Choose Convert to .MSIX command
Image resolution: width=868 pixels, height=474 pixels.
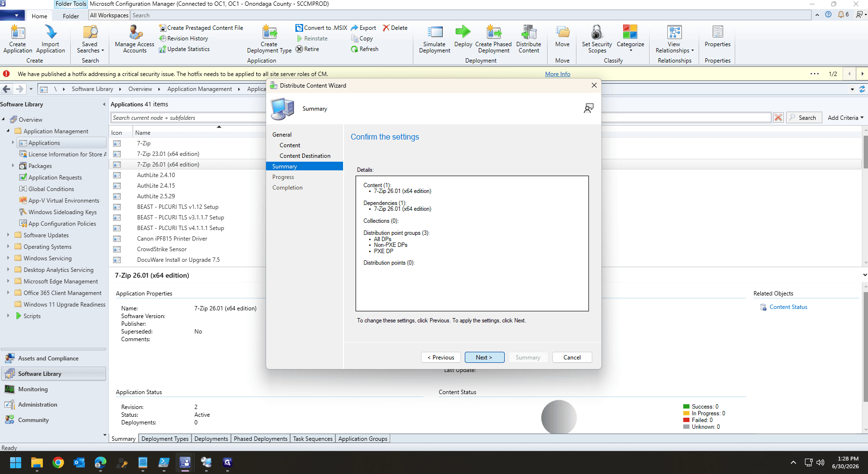pos(321,28)
